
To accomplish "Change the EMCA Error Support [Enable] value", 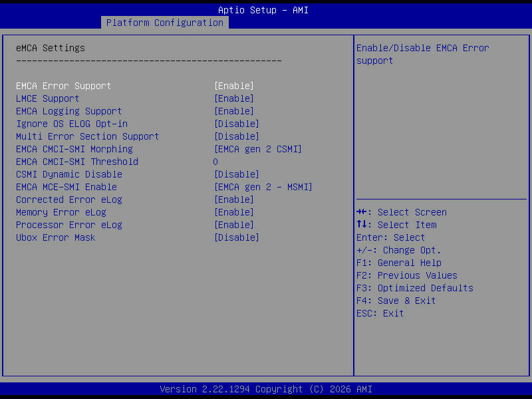I will point(234,86).
